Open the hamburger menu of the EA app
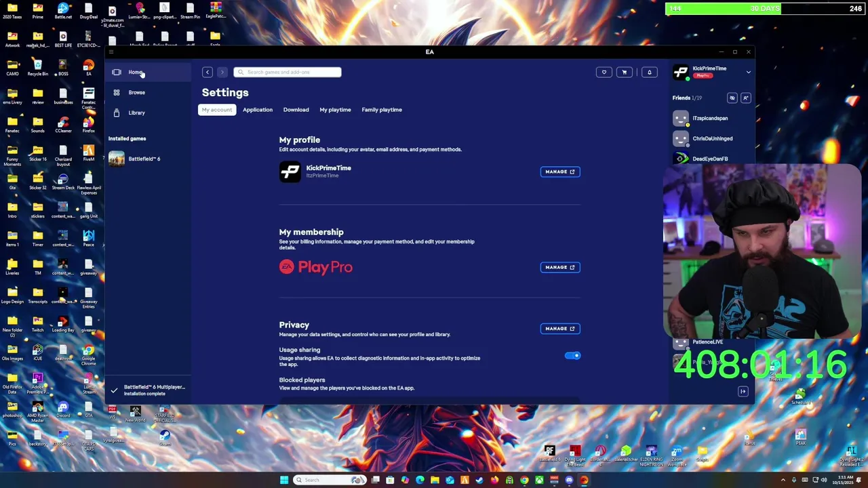The height and width of the screenshot is (488, 868). click(111, 52)
